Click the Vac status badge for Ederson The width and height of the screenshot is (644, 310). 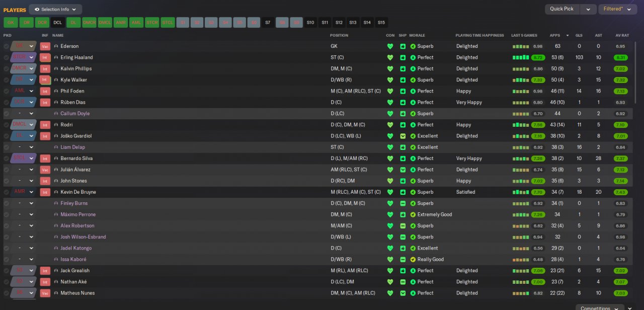(45, 46)
